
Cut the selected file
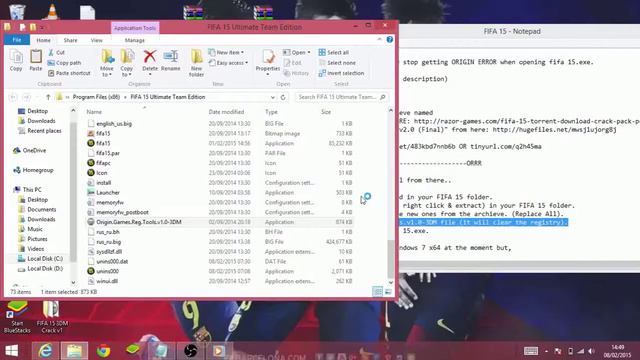pyautogui.click(x=56, y=53)
